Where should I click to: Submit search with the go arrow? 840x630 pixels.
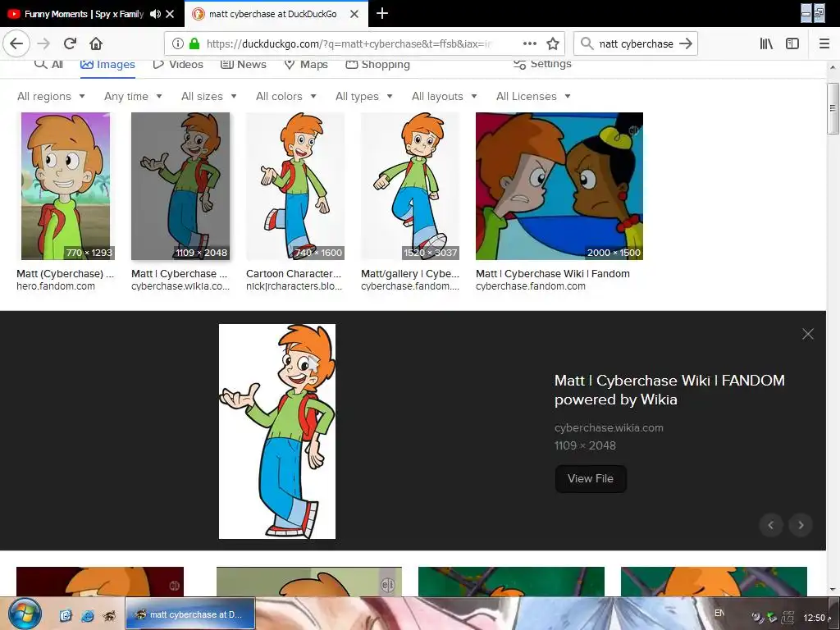click(686, 43)
